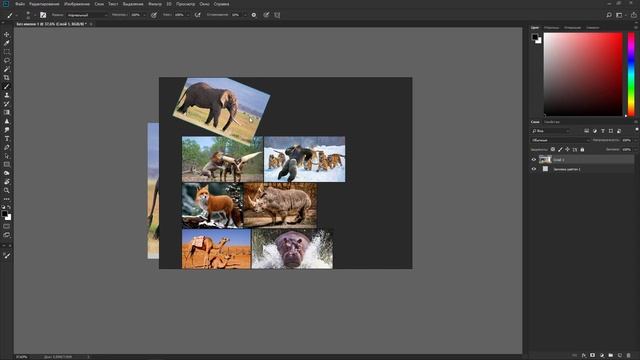
Task: Select the Type tool
Action: click(x=7, y=139)
